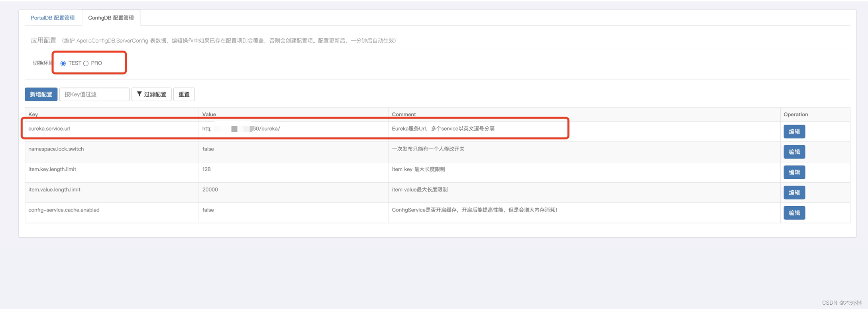Viewport: 868px width, 309px height.
Task: Click the Key column header
Action: 112,114
